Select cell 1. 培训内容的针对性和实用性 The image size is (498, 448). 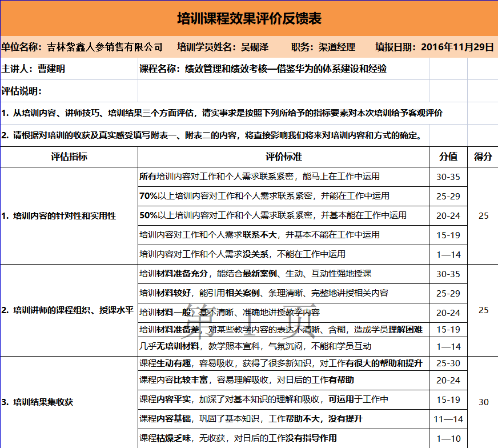(x=69, y=216)
